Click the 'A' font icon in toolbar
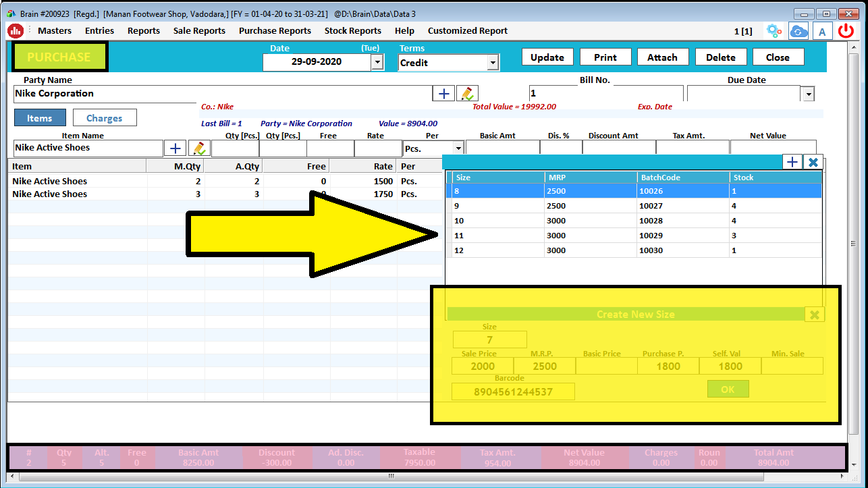868x488 pixels. tap(822, 30)
